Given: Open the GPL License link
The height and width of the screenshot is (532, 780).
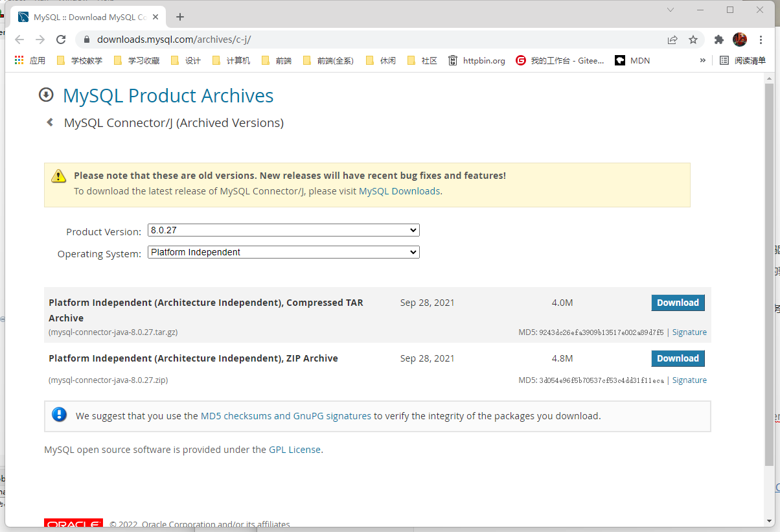Looking at the screenshot, I should click(295, 449).
